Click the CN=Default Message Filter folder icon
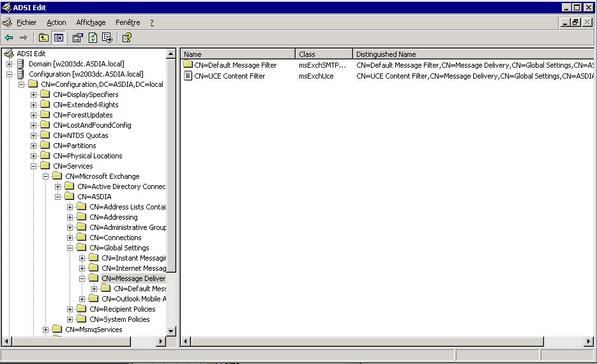597x364 pixels. tap(188, 64)
